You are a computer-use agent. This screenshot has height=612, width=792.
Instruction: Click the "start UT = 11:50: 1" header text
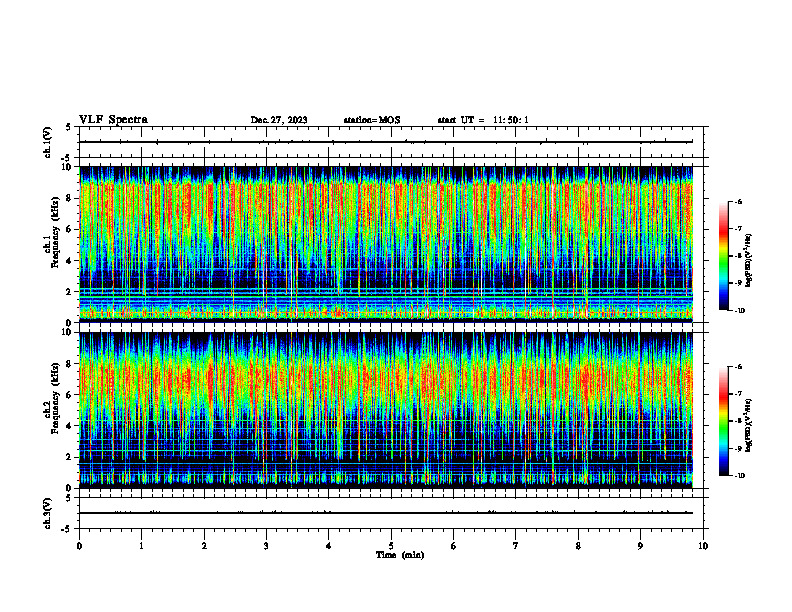click(x=483, y=120)
